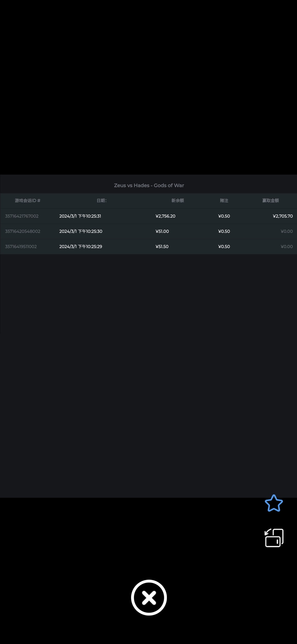
Task: Tap the rotate screen icon
Action: pos(274,538)
